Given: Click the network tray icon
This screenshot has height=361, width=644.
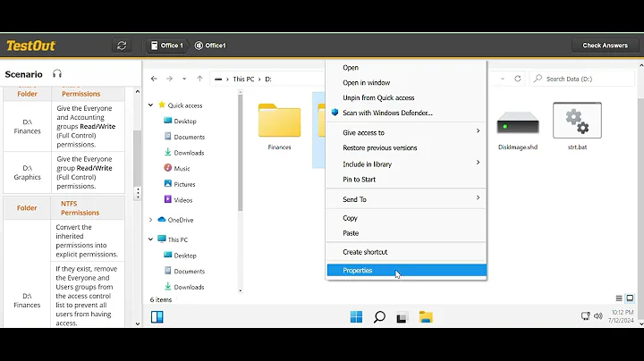Looking at the screenshot, I should 585,316.
